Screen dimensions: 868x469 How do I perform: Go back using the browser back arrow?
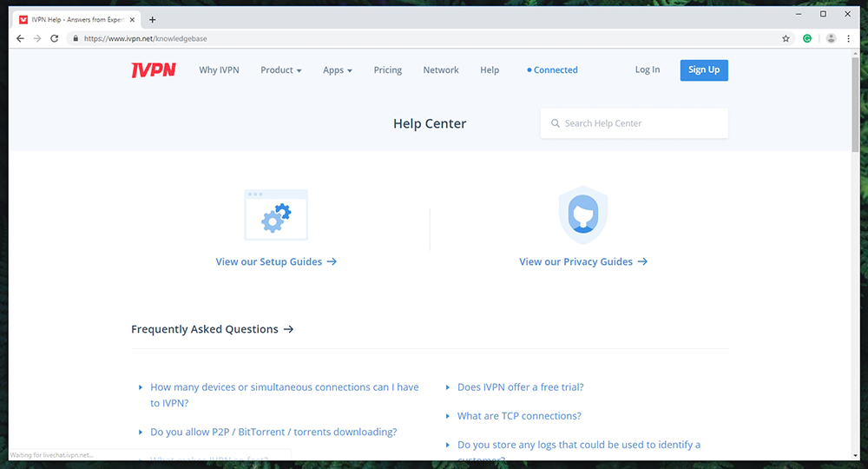tap(20, 38)
